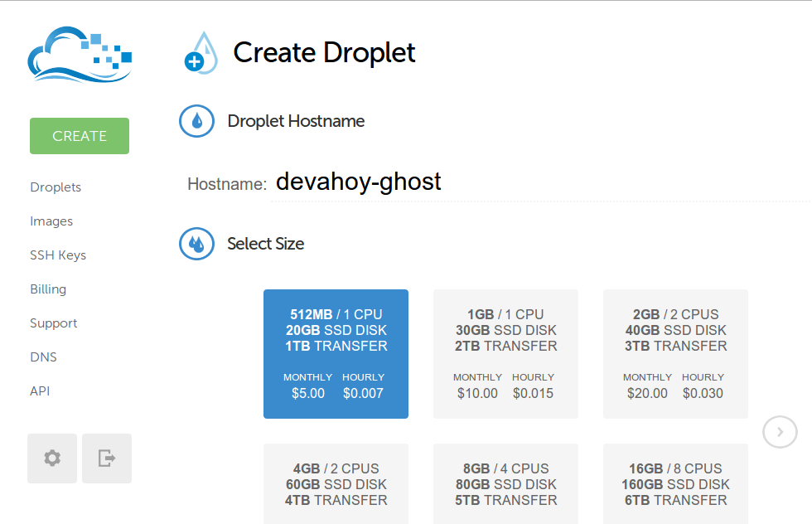Open settings gear icon
Viewport: 812px width, 524px height.
coord(52,458)
